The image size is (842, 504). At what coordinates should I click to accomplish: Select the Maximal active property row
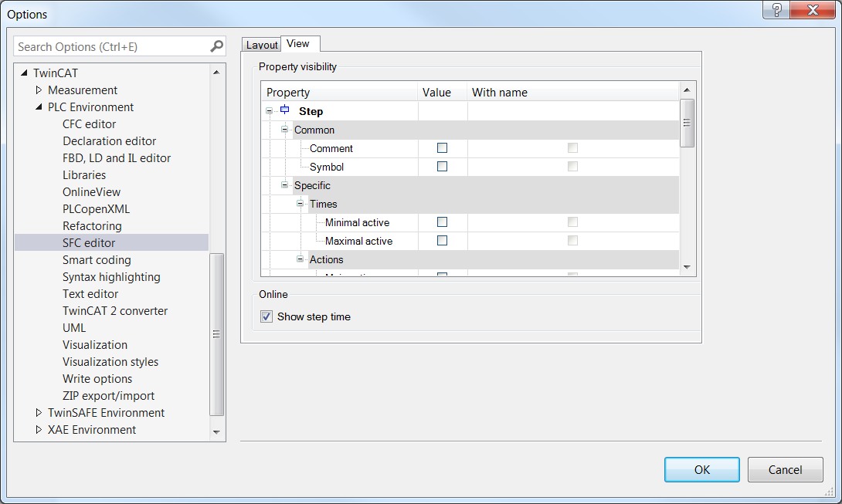358,241
